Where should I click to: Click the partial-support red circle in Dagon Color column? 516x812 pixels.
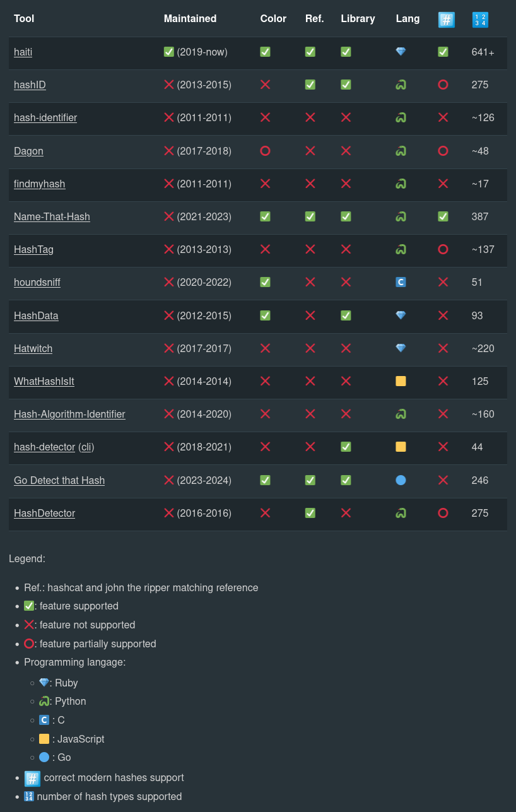[x=265, y=151]
